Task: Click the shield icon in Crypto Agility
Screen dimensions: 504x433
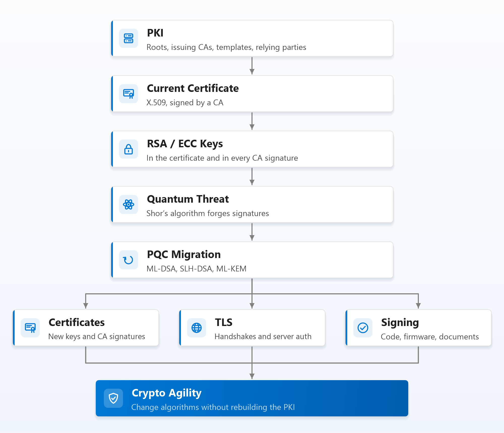Action: coord(113,398)
